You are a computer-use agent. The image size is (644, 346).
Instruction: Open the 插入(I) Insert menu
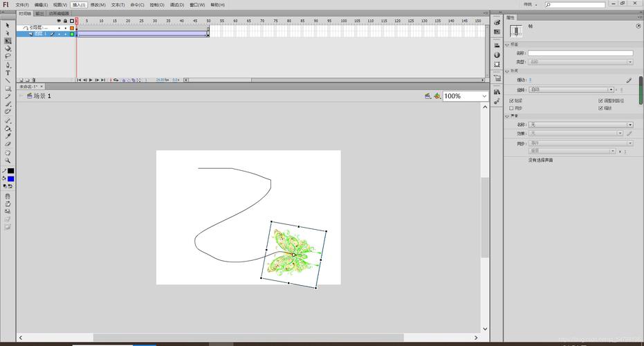[79, 5]
